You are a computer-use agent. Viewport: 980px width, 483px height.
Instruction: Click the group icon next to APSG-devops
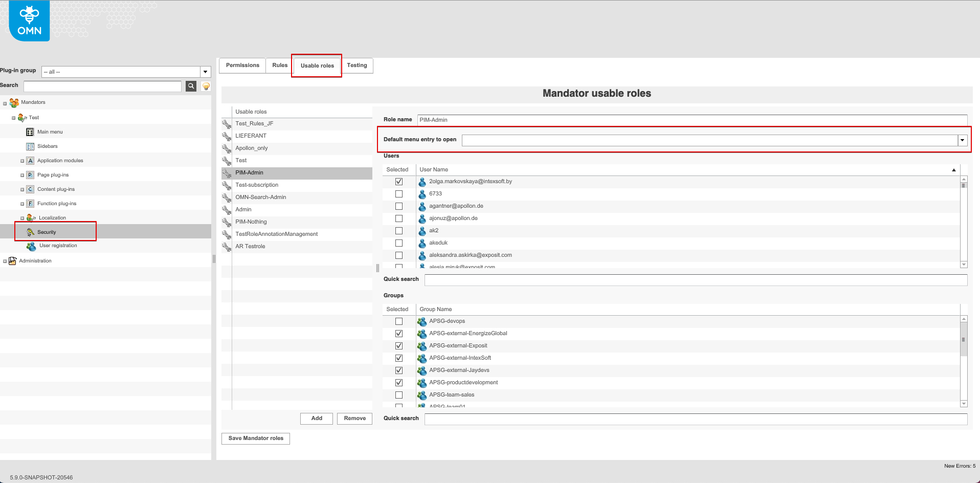(x=422, y=321)
